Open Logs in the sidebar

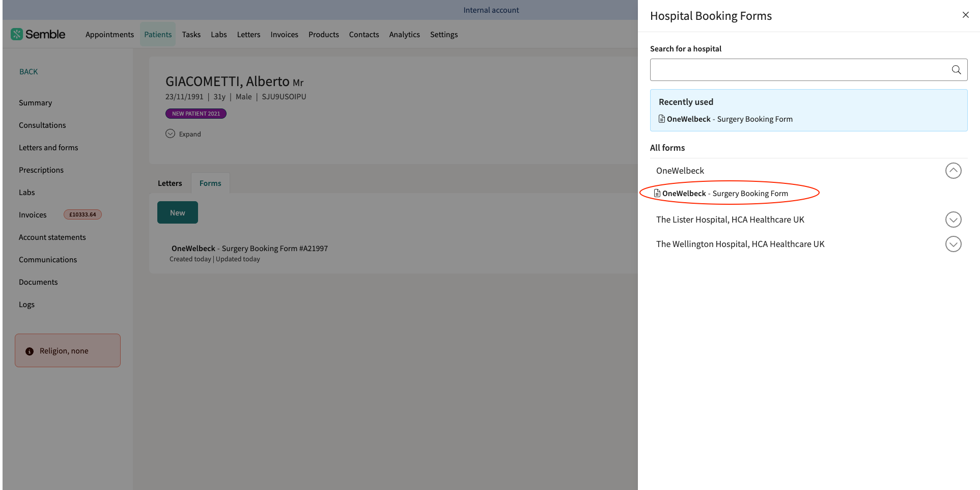coord(26,305)
